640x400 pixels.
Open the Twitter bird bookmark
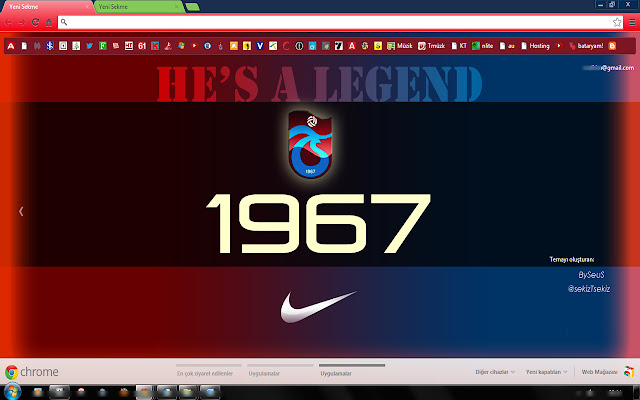tap(89, 46)
